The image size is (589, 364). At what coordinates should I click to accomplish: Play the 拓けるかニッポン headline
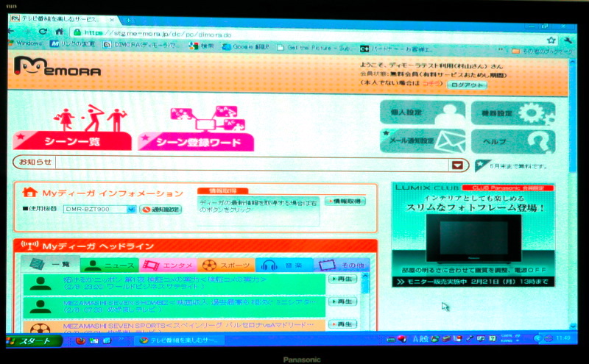click(343, 279)
